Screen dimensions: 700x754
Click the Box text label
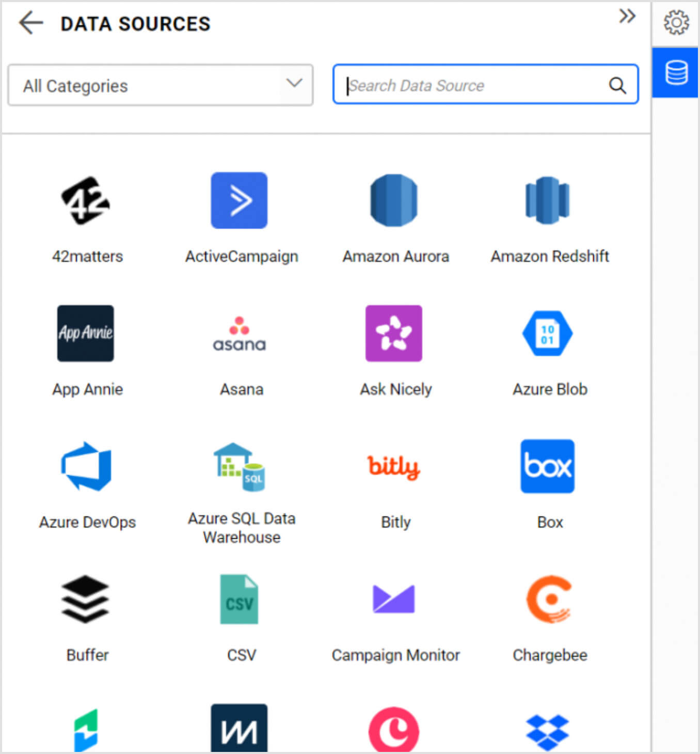click(x=550, y=522)
